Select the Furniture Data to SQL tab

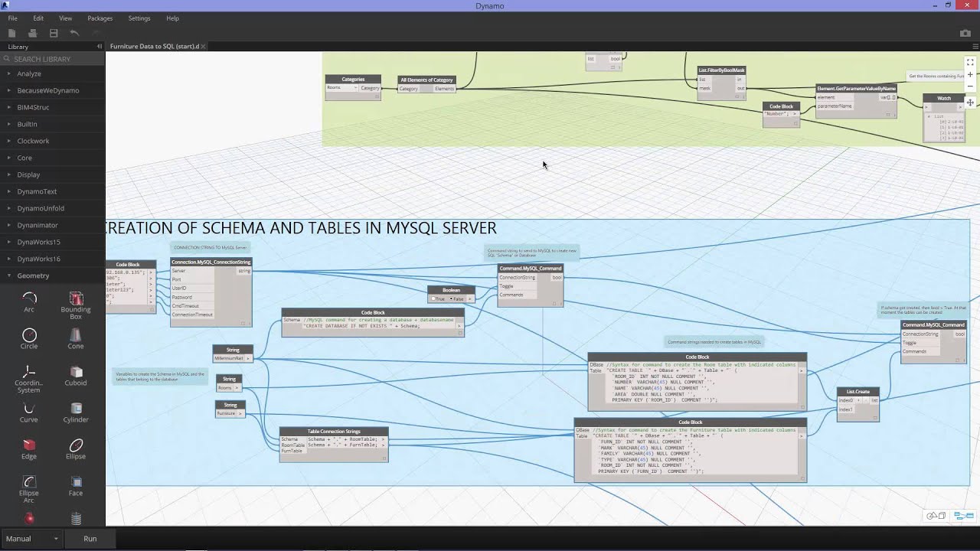(155, 47)
